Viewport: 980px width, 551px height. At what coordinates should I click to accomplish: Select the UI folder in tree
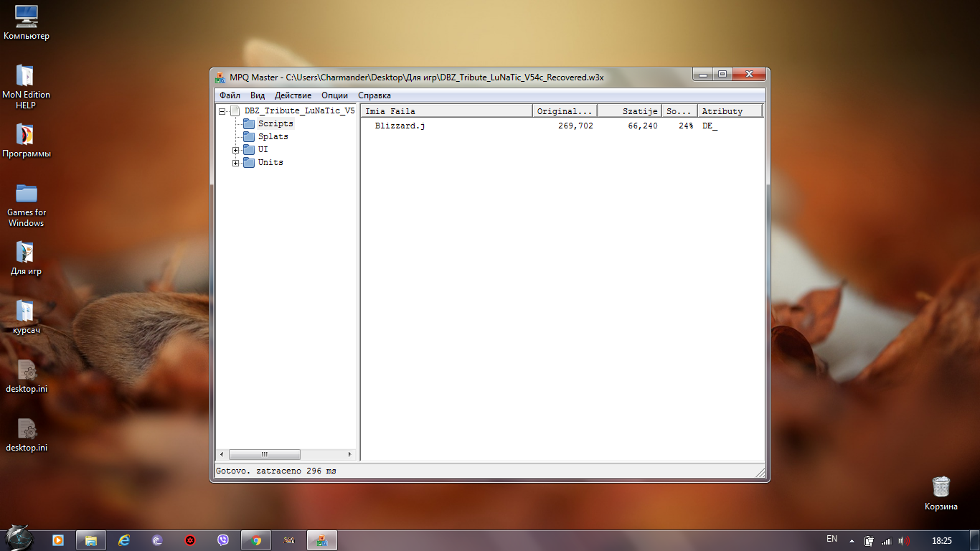click(263, 149)
